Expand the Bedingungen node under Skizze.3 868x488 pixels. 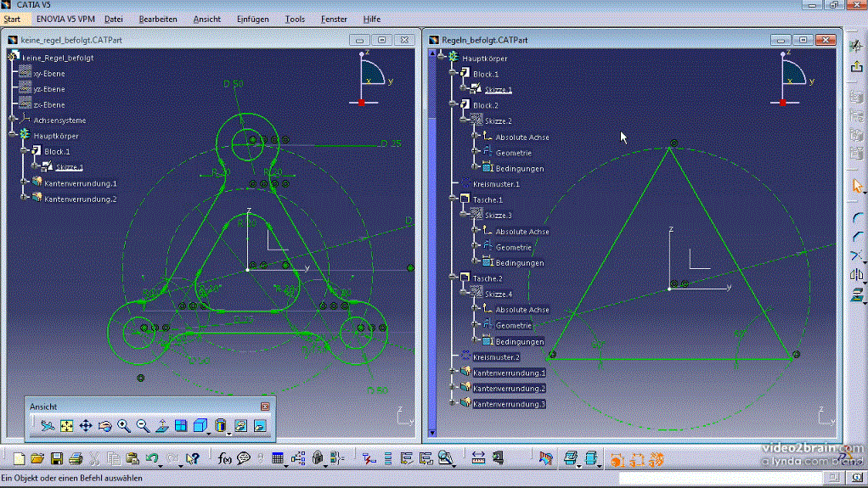click(x=475, y=261)
